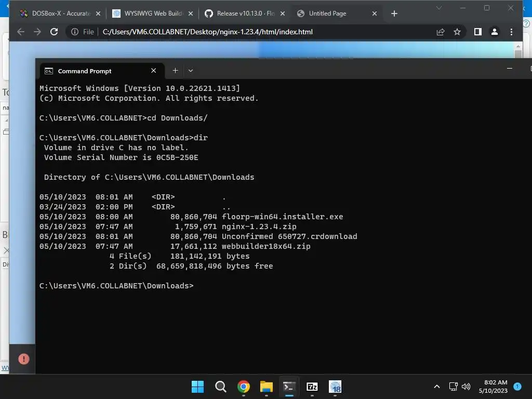Go back in browser history
532x399 pixels.
click(x=21, y=32)
